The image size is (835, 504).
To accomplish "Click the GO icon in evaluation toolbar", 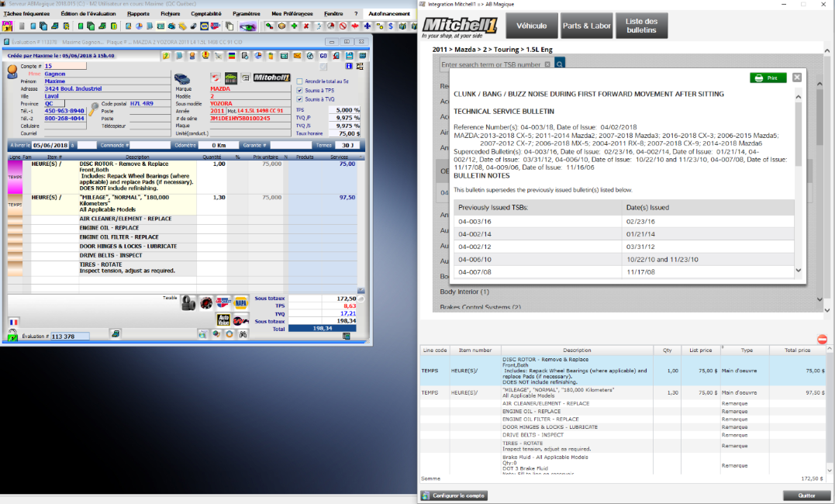I will 323,55.
